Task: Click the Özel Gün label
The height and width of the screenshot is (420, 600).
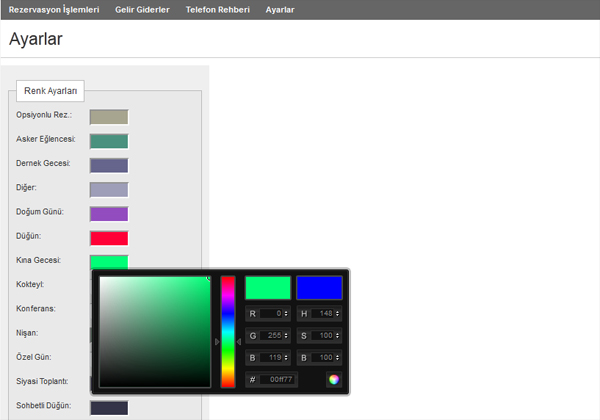Action: (x=33, y=357)
